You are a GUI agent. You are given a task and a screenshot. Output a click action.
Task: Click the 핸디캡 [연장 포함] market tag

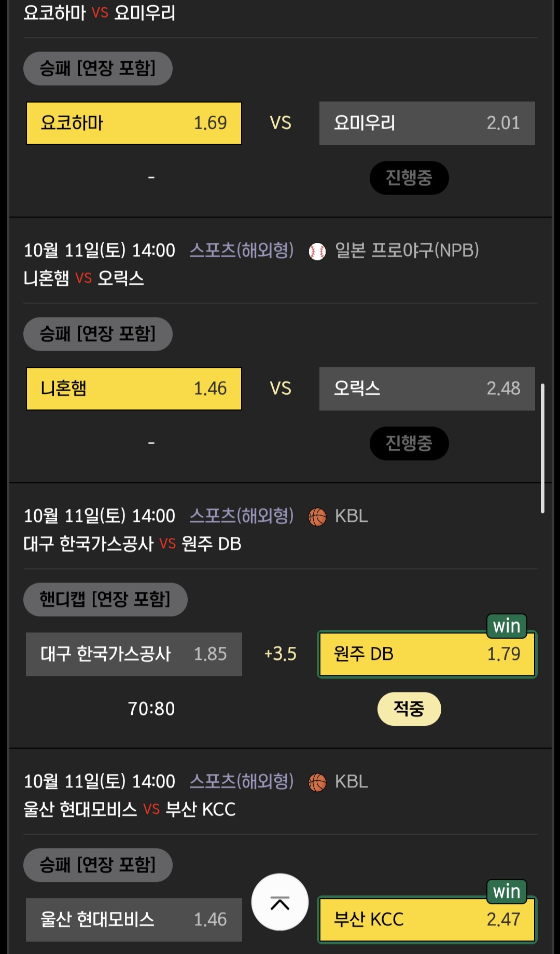105,599
